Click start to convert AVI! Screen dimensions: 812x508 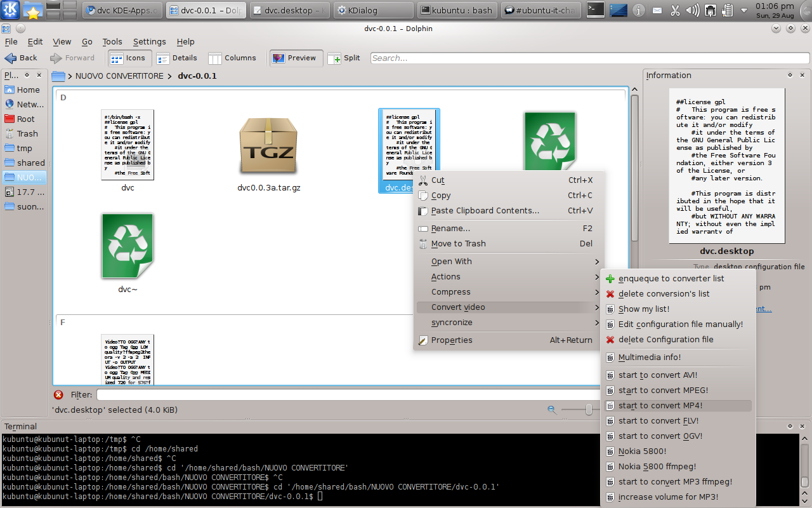(678, 375)
